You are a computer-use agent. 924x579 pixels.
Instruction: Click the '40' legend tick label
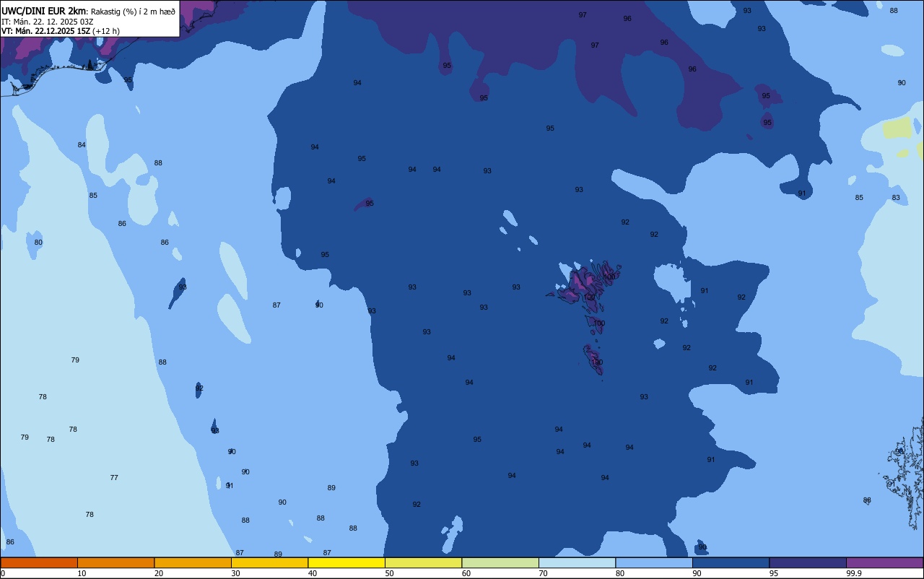313,573
